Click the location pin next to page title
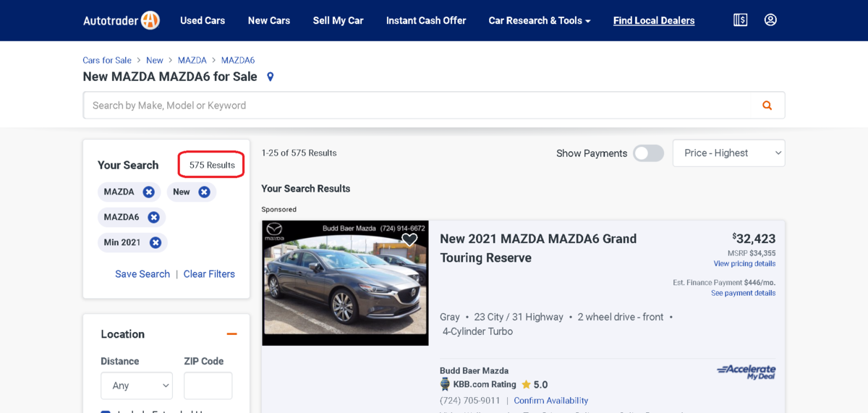868x413 pixels. (271, 77)
